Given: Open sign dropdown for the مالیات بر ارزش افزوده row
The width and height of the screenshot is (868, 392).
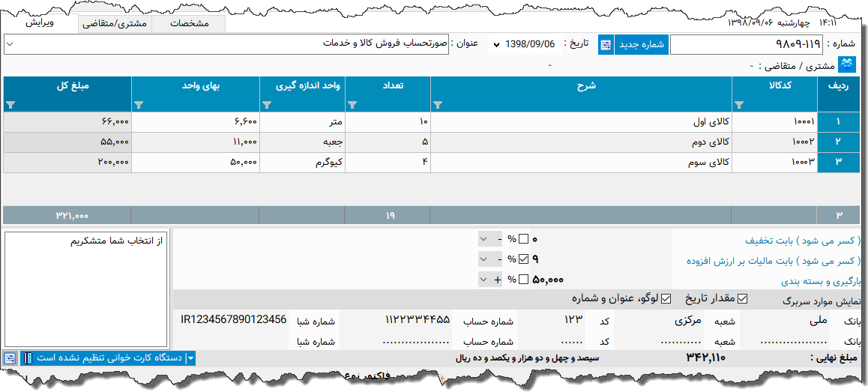Looking at the screenshot, I should [x=491, y=259].
